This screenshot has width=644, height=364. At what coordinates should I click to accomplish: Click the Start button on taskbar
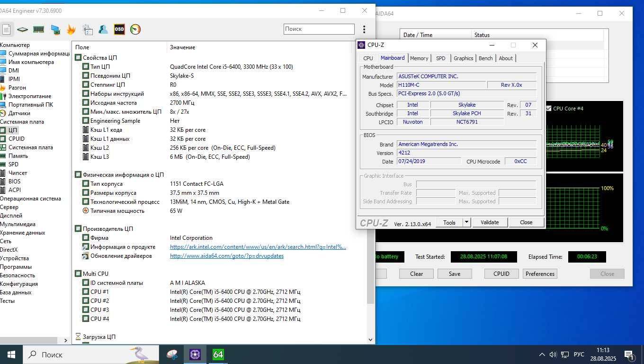click(x=11, y=354)
